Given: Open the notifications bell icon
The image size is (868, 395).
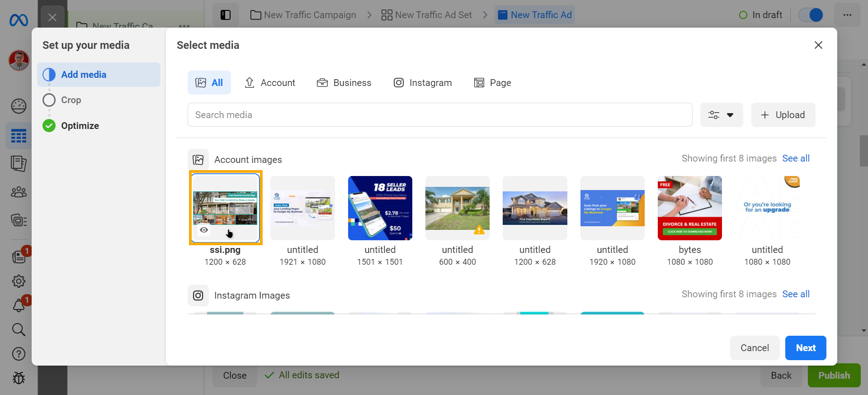Looking at the screenshot, I should click(19, 306).
